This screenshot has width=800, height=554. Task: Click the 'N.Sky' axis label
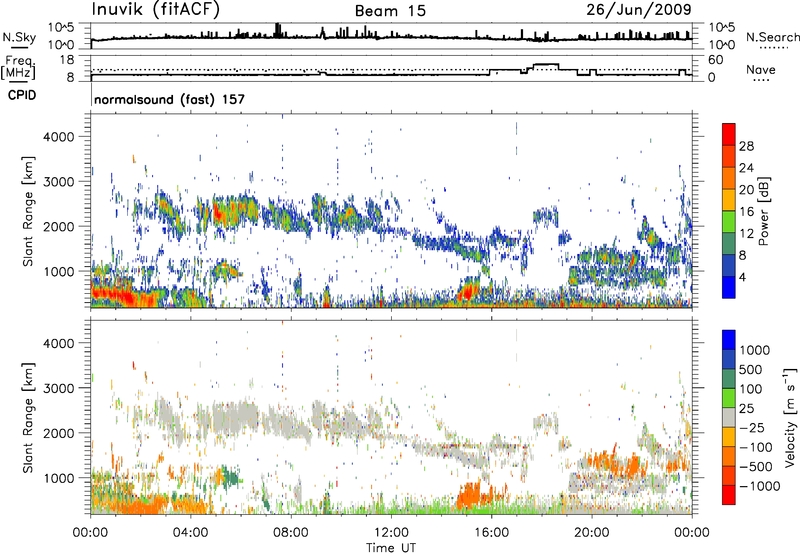coord(19,37)
